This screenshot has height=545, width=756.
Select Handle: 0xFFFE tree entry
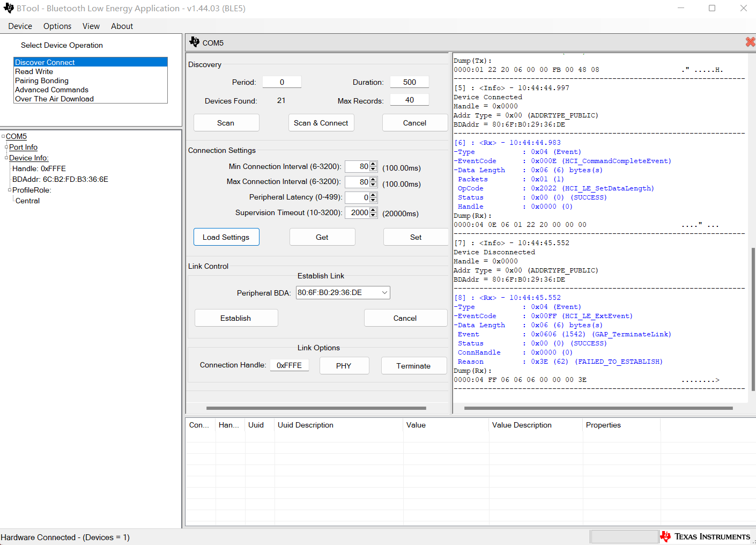39,168
